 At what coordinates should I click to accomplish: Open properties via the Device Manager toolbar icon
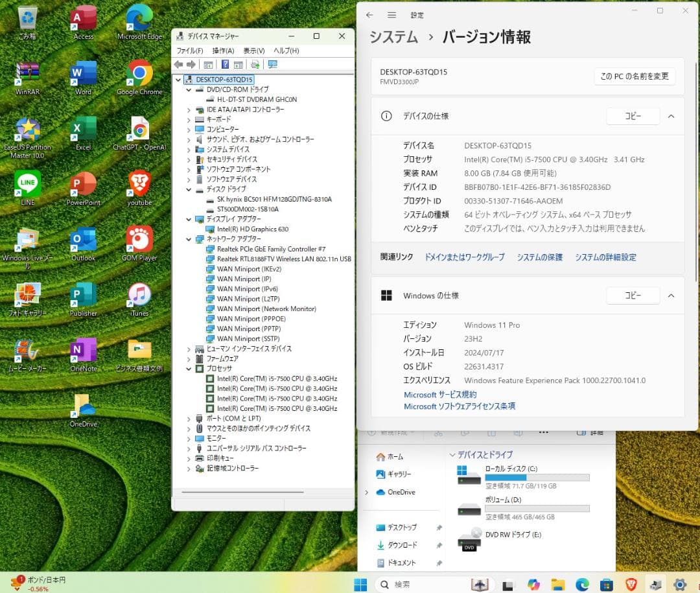(x=207, y=64)
